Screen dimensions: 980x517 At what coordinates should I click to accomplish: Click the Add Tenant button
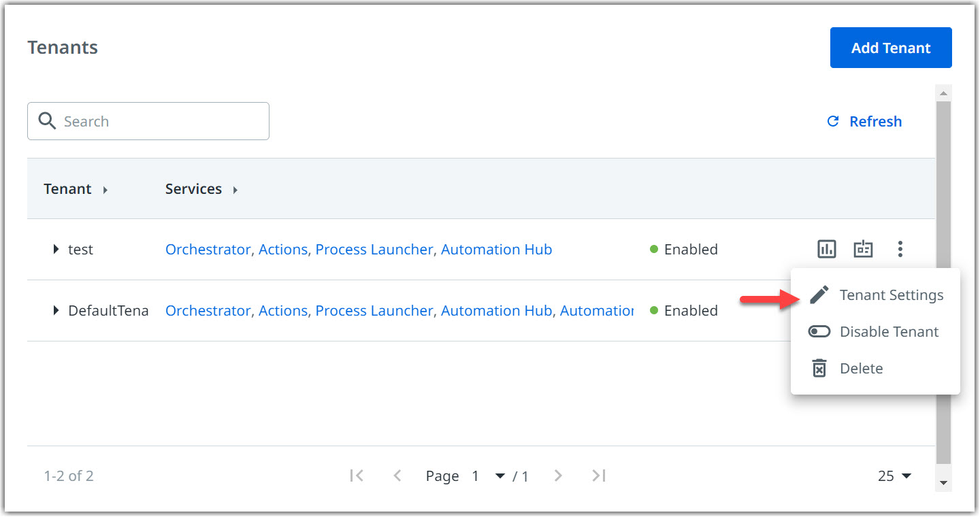coord(891,48)
